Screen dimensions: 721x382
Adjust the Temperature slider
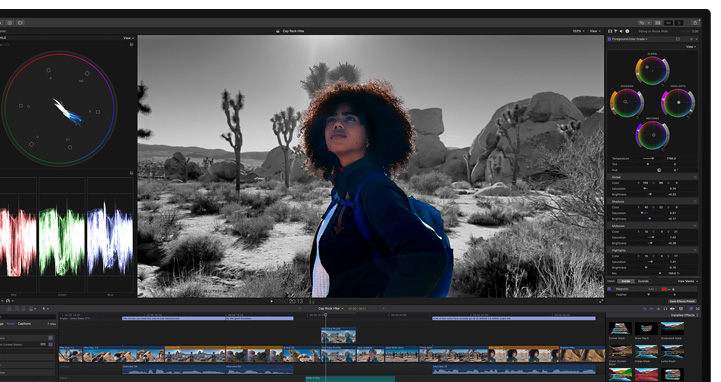coord(648,158)
